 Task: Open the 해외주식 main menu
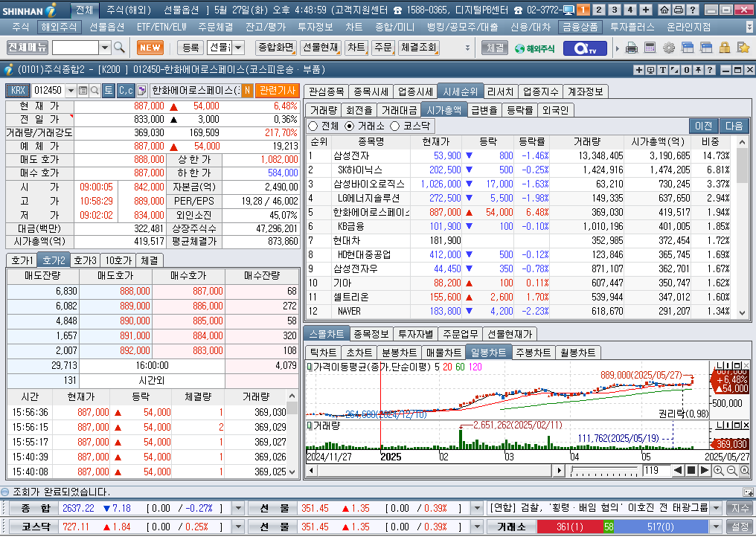point(59,28)
